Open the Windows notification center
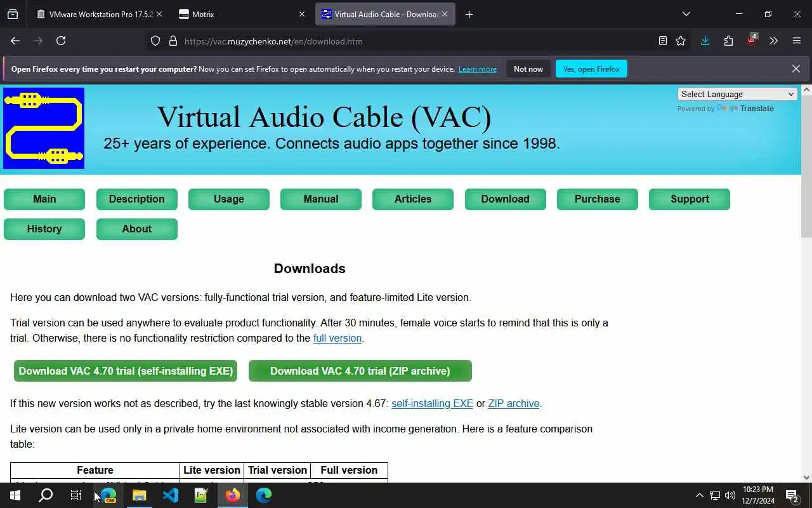 (792, 495)
